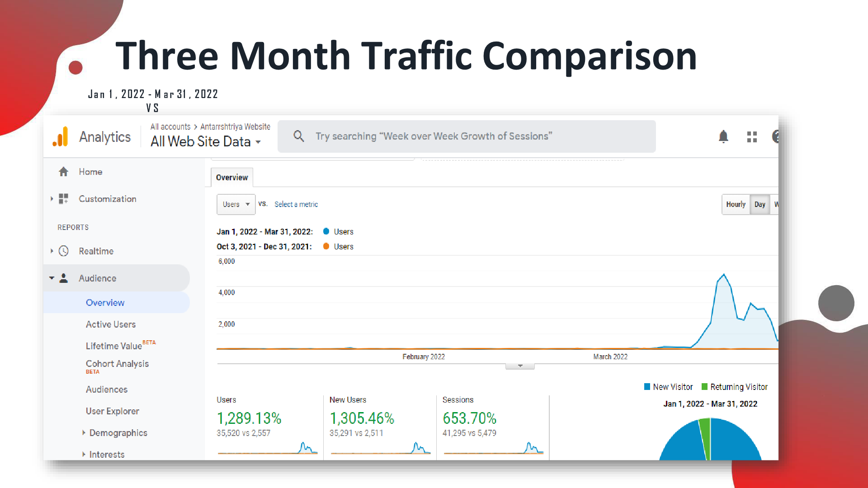Expand the Realtime section arrow
Screen dimensions: 868x488
coord(52,251)
